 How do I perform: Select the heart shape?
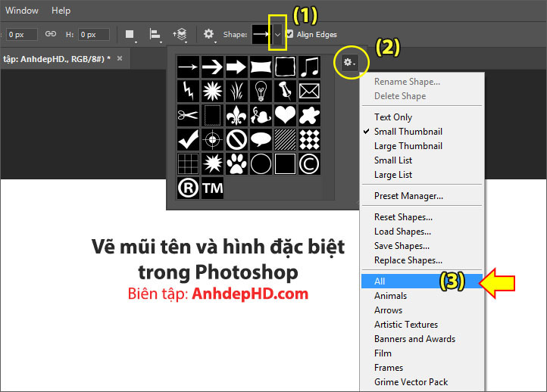tap(286, 115)
